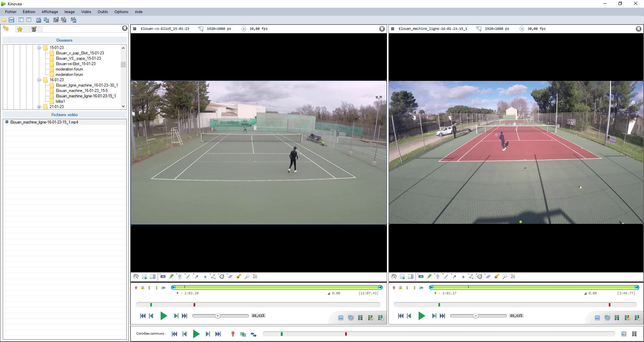Pick the angle measurement tool in left player
Image resolution: width=644 pixels, height=342 pixels.
[213, 277]
